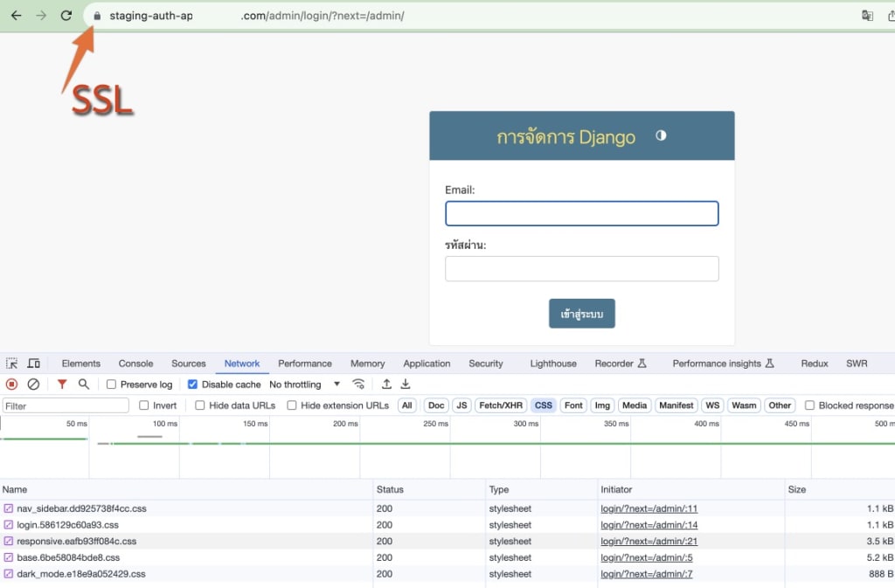
Task: Enable Hide extension URLs checkbox
Action: tap(292, 405)
